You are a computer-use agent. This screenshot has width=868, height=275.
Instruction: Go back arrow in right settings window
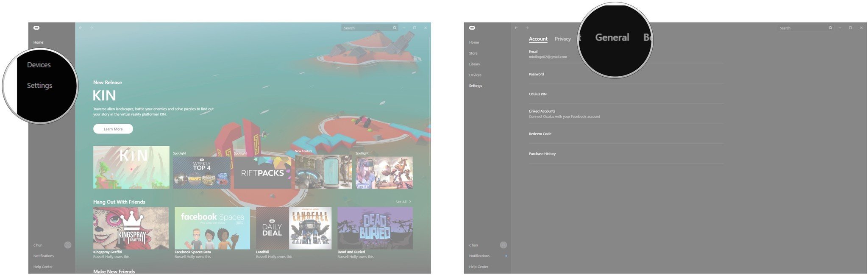(516, 28)
